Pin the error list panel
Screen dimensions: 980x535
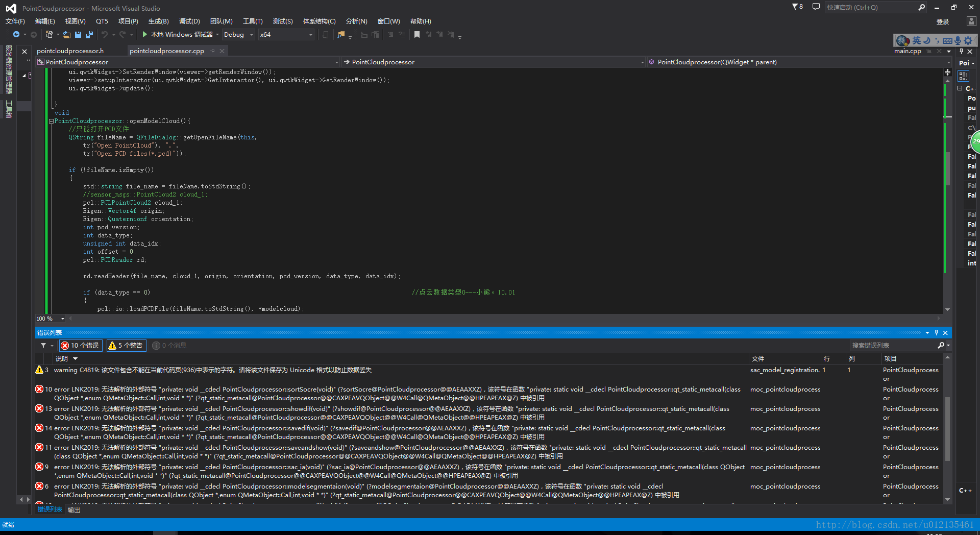(936, 332)
